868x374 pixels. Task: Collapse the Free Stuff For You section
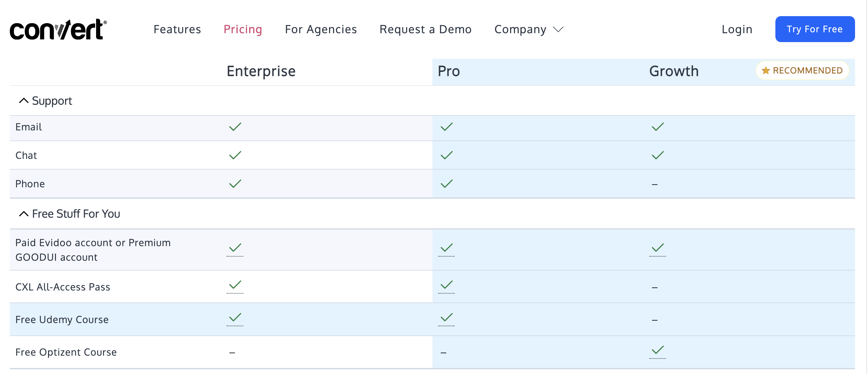click(x=24, y=214)
